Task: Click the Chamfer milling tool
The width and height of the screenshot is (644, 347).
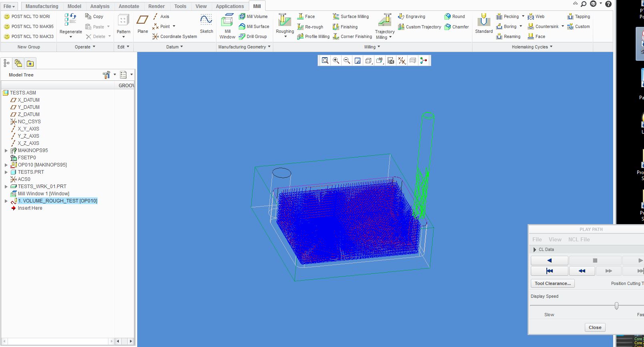Action: (x=457, y=27)
